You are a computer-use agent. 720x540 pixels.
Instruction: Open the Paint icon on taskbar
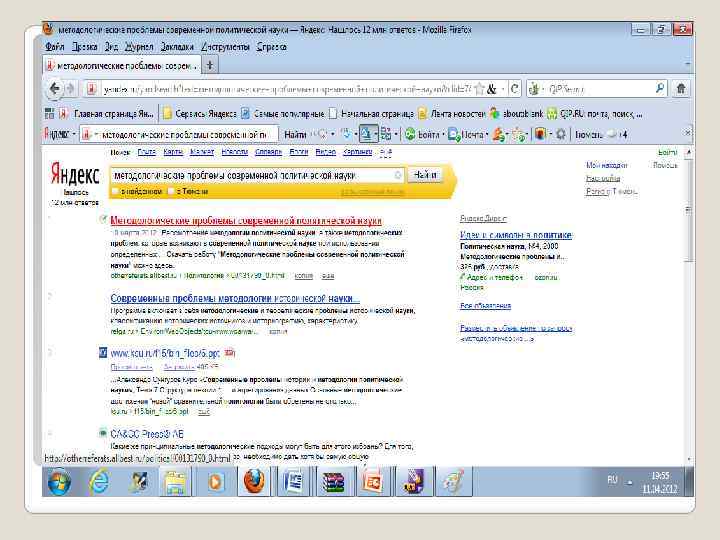[452, 482]
